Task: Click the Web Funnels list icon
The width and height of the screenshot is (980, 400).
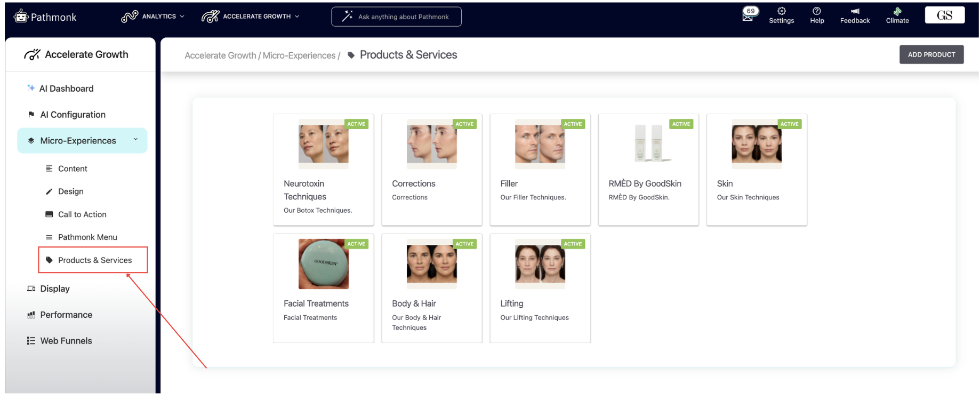Action: click(31, 341)
